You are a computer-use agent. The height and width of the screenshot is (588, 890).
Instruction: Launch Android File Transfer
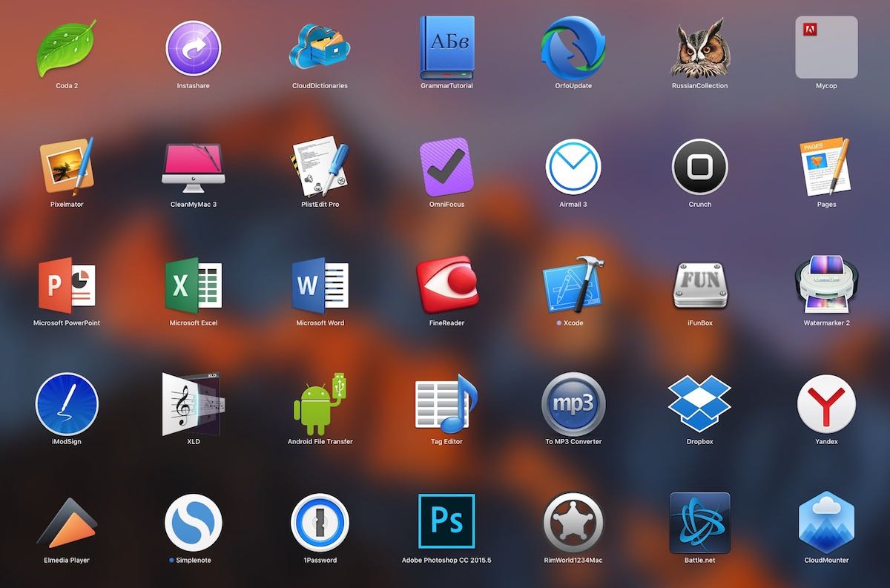point(320,404)
